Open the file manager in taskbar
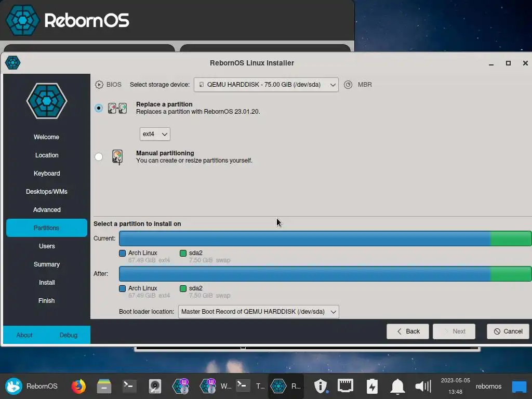The width and height of the screenshot is (532, 399). pos(104,386)
